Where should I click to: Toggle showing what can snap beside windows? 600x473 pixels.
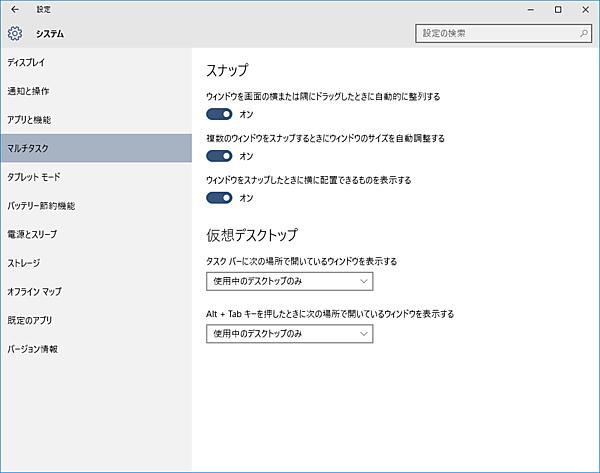point(219,198)
